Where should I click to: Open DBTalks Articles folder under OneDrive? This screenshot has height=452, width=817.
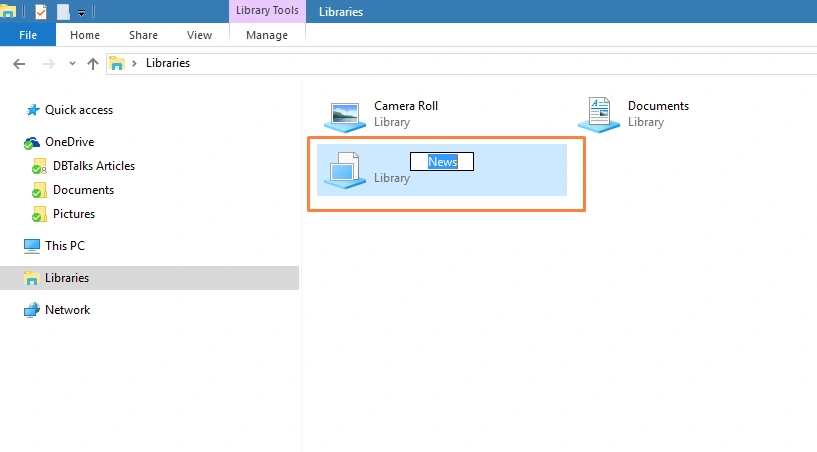(94, 166)
